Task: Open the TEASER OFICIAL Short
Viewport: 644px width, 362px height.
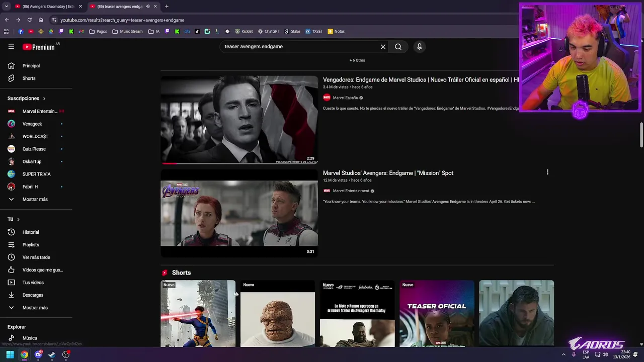Action: tap(437, 314)
